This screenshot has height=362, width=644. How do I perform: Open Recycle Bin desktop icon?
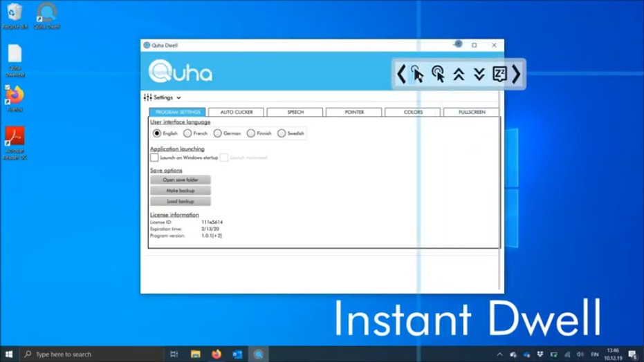15,16
